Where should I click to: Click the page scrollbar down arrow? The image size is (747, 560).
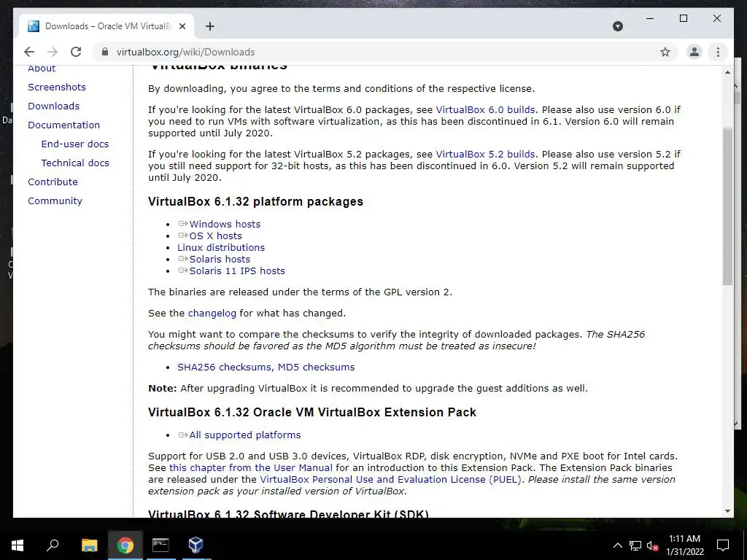pyautogui.click(x=727, y=511)
